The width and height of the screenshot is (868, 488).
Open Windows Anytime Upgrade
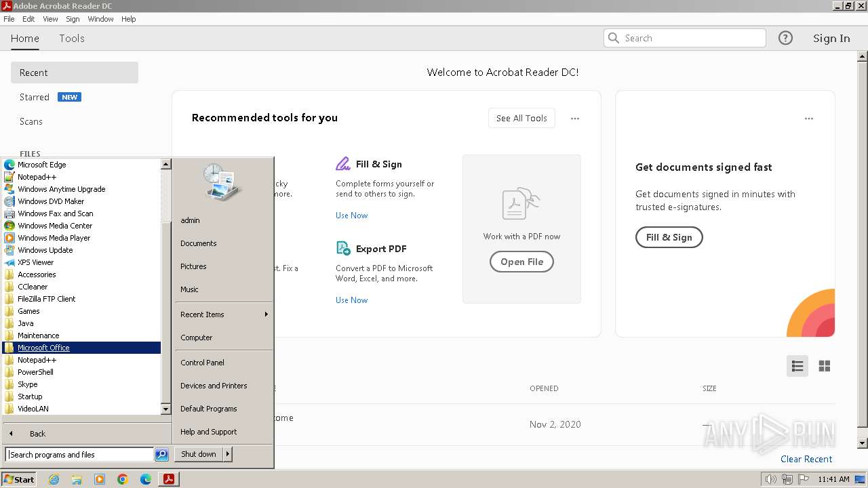click(x=81, y=189)
